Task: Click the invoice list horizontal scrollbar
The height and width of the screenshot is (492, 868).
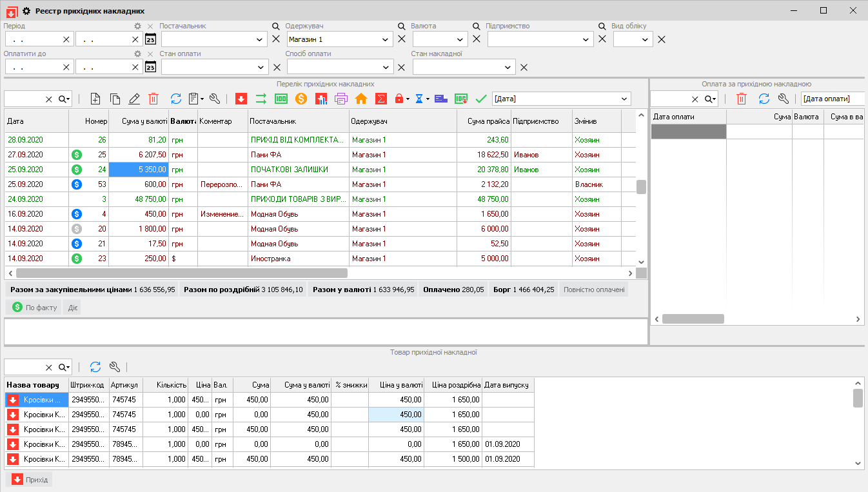Action: coord(181,273)
